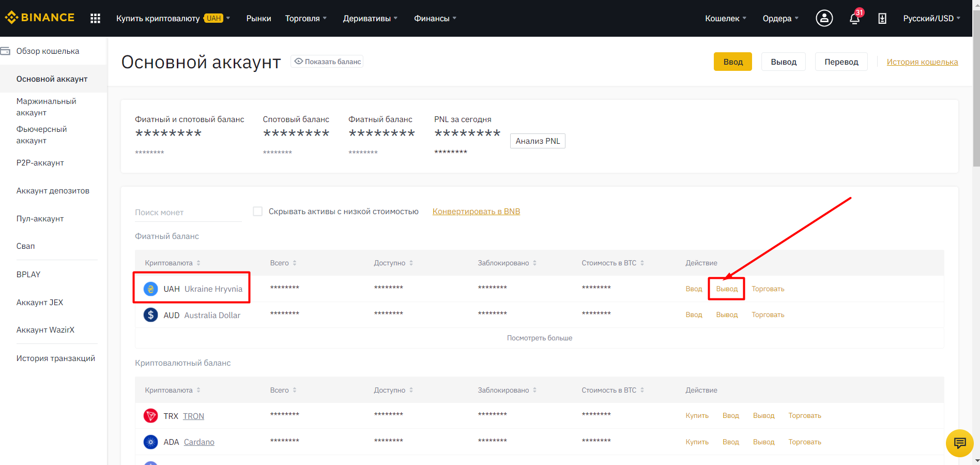This screenshot has height=465, width=980.
Task: Sort fiat table by Криптовалюта column
Action: [173, 263]
